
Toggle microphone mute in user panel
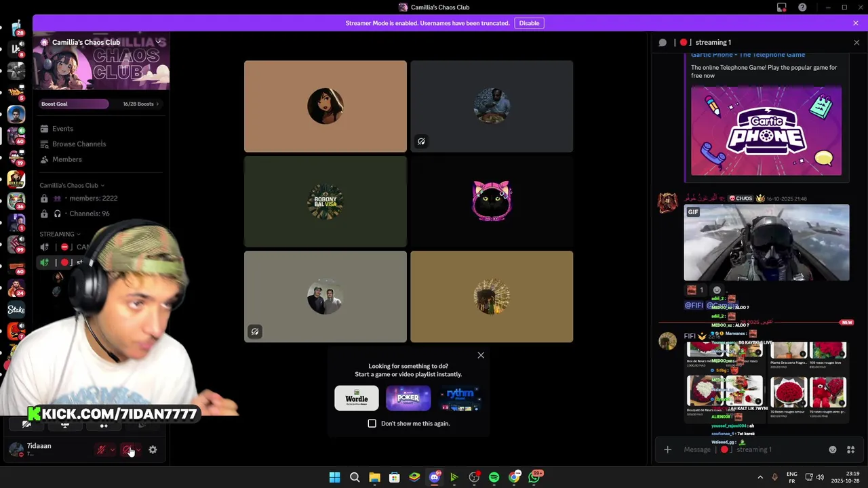[101, 449]
